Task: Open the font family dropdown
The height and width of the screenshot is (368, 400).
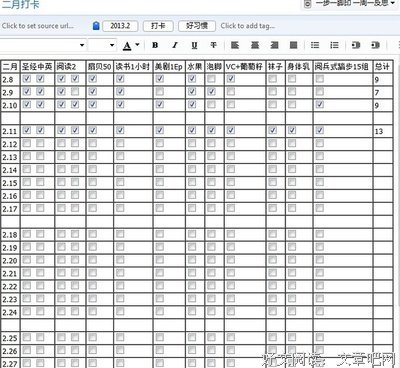Action: [x=82, y=45]
